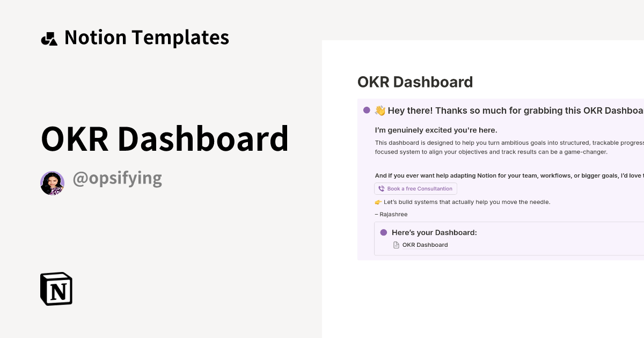Click the pointing finger emoji before the needle line
This screenshot has height=338, width=644.
pos(379,202)
